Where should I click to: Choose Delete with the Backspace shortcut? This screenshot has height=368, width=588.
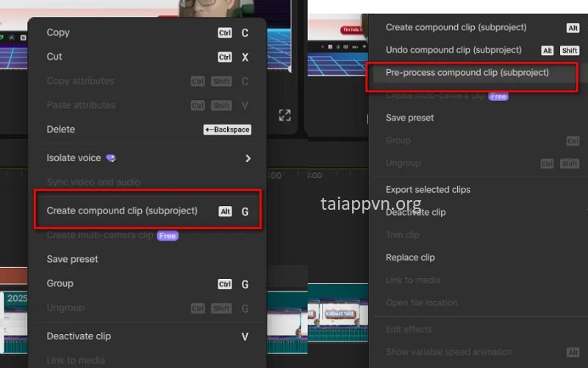pyautogui.click(x=148, y=130)
